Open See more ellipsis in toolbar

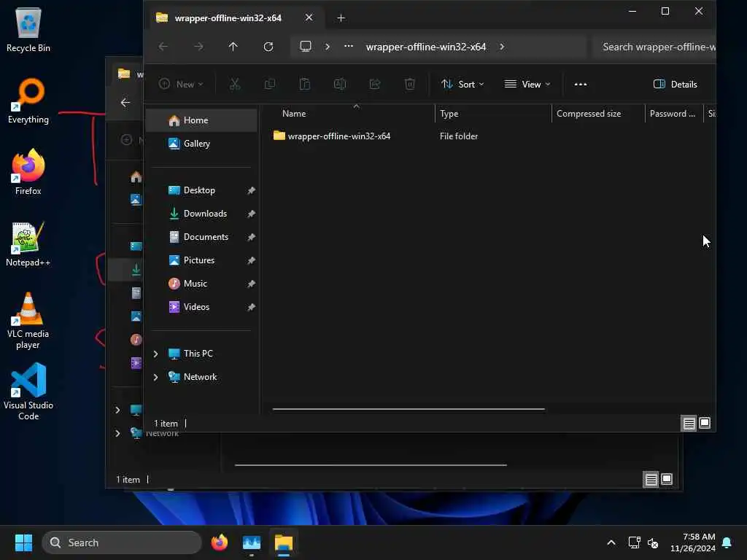[580, 85]
